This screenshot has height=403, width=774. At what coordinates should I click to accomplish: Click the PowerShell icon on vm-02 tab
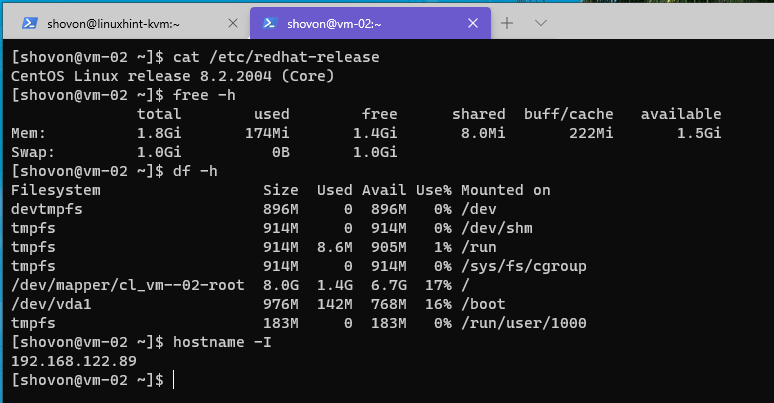click(270, 22)
